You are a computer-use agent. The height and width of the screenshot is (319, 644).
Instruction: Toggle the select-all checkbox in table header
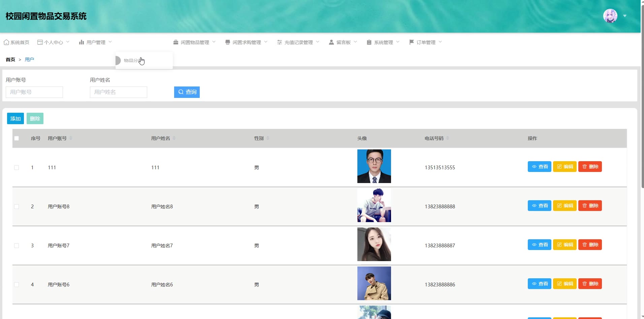coord(17,138)
